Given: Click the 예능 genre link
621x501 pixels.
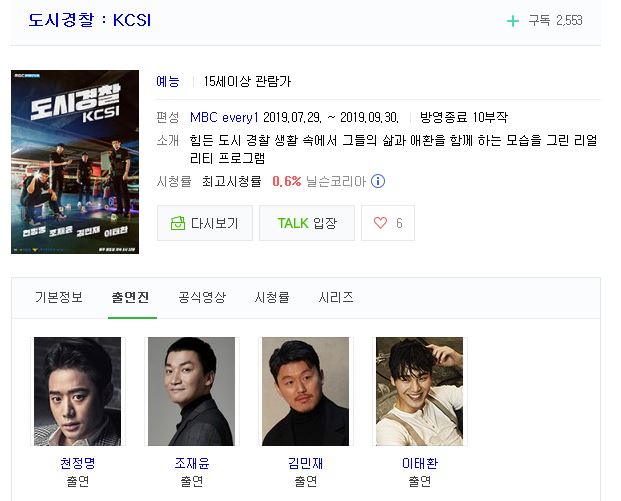Looking at the screenshot, I should tap(168, 81).
